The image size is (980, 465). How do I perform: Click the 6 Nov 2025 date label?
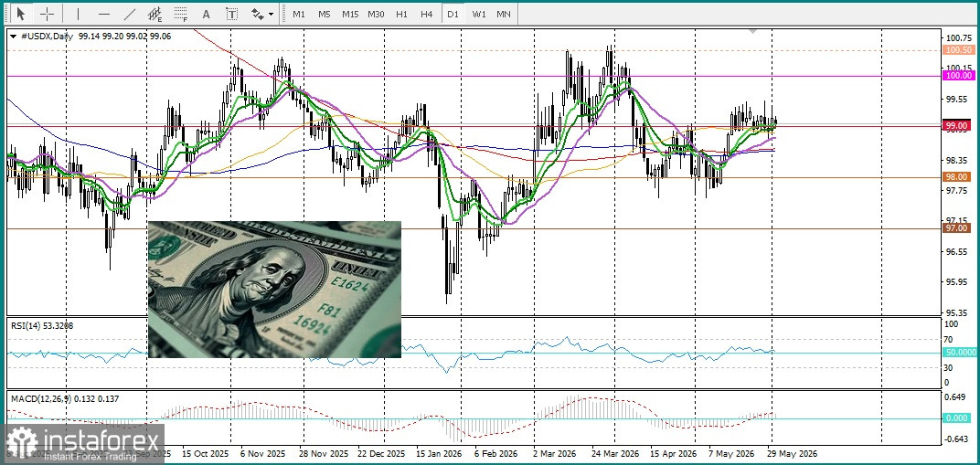(261, 453)
